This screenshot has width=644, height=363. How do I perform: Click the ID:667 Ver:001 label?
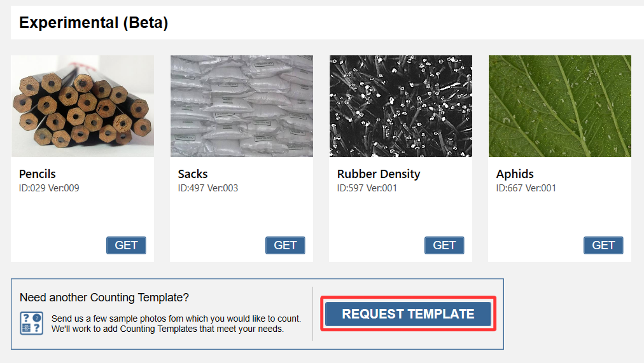526,188
